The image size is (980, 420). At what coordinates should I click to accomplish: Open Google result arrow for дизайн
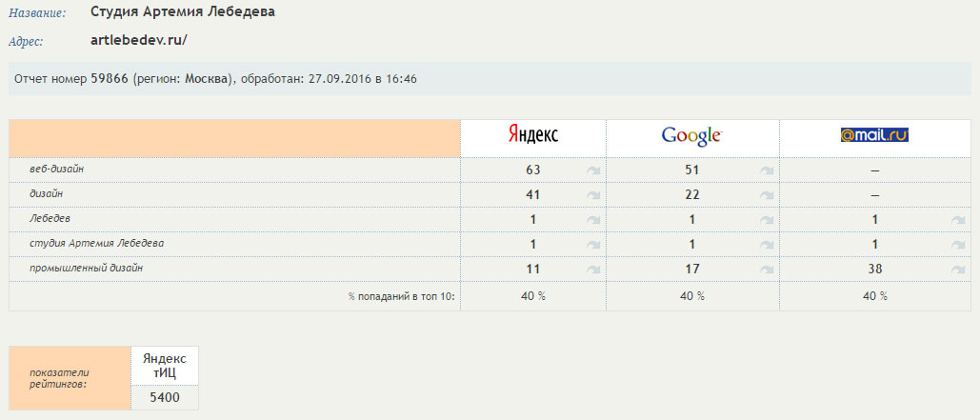[x=767, y=195]
